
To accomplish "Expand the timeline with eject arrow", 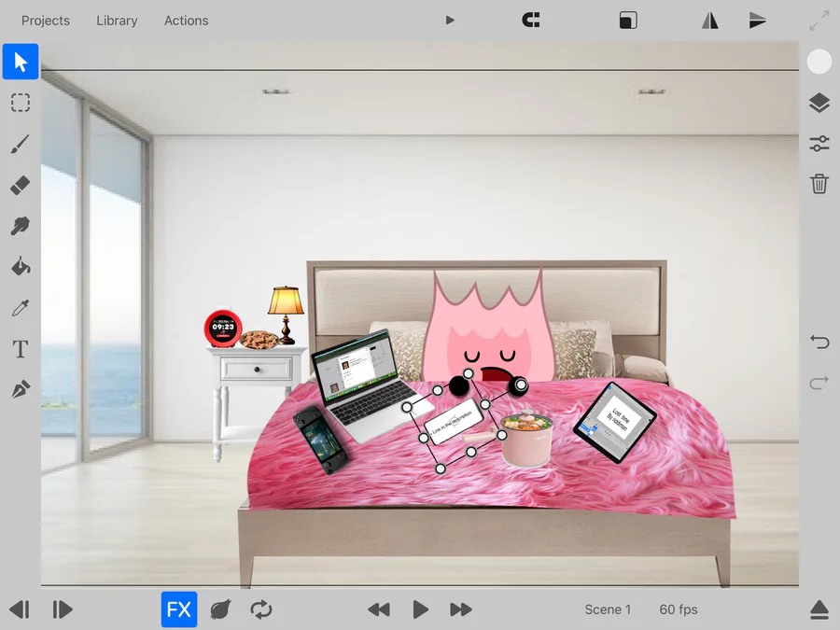I will click(819, 609).
